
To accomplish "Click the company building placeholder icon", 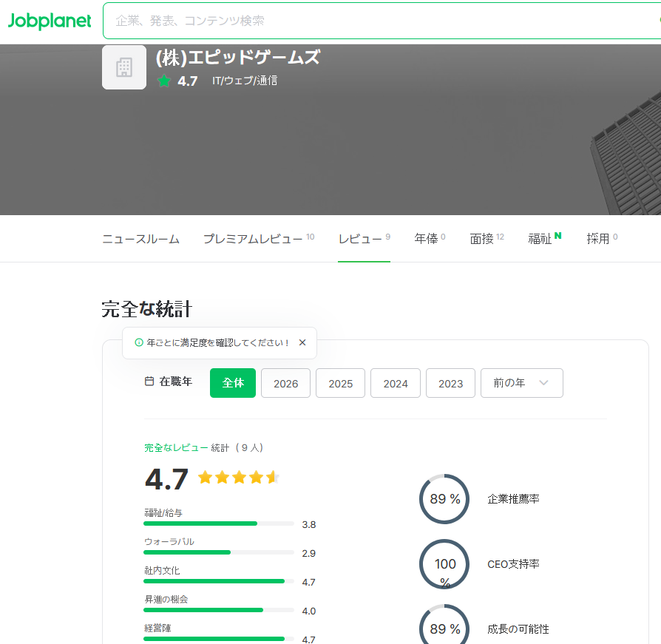I will coord(124,67).
